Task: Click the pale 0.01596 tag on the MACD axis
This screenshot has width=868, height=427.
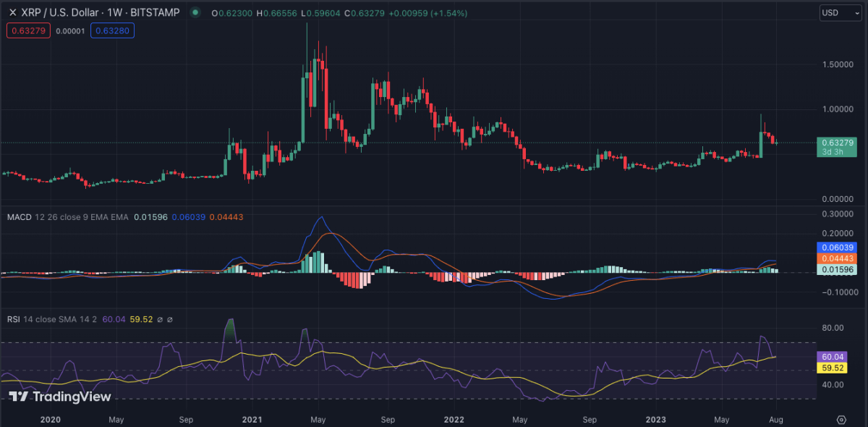Action: click(x=836, y=269)
